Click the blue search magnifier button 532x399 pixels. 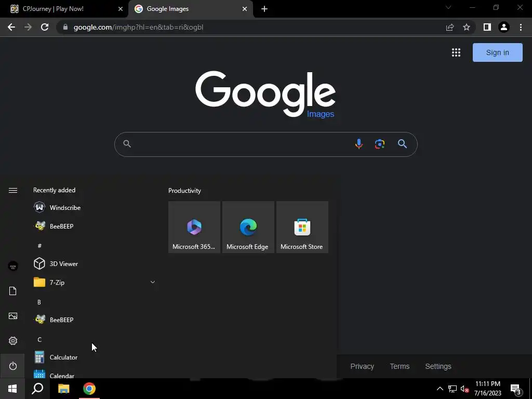pos(403,144)
